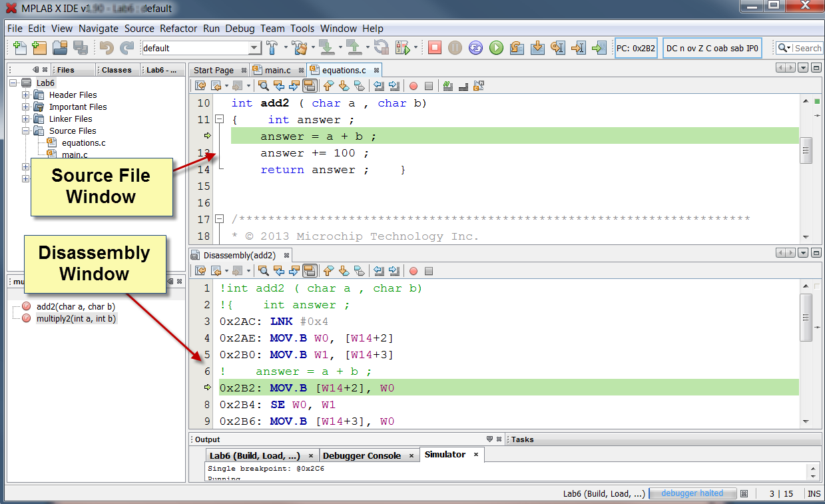Click the Build Project hammer icon
Viewport: 825px width, 504px height.
272,48
